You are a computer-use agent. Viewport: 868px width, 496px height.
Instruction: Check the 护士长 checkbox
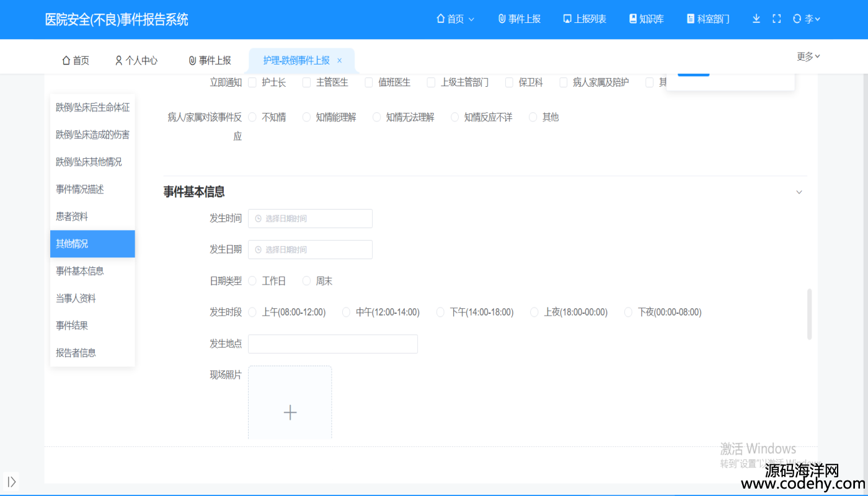252,82
